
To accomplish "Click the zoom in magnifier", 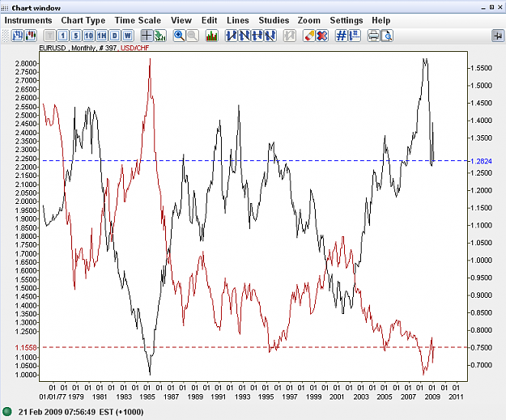I will 179,36.
